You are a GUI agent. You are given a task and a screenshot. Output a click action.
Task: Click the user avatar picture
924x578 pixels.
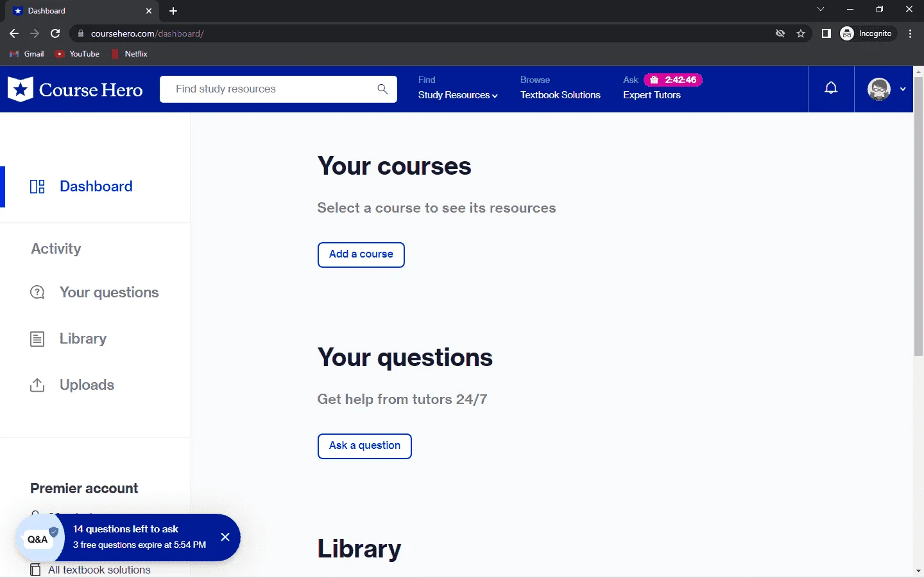[878, 89]
